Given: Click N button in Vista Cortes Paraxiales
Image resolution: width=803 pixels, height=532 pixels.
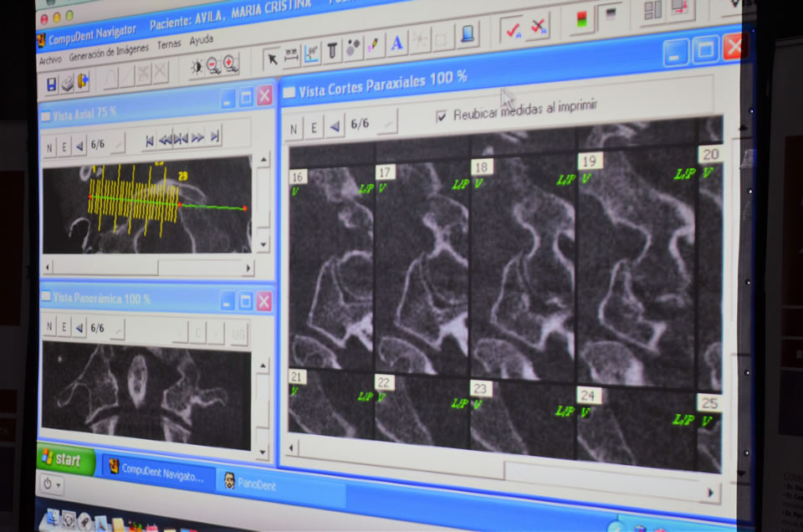Looking at the screenshot, I should tap(294, 129).
